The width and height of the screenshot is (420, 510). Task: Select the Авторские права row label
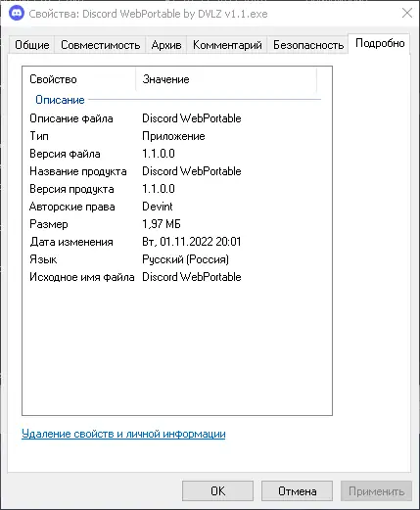pyautogui.click(x=72, y=207)
